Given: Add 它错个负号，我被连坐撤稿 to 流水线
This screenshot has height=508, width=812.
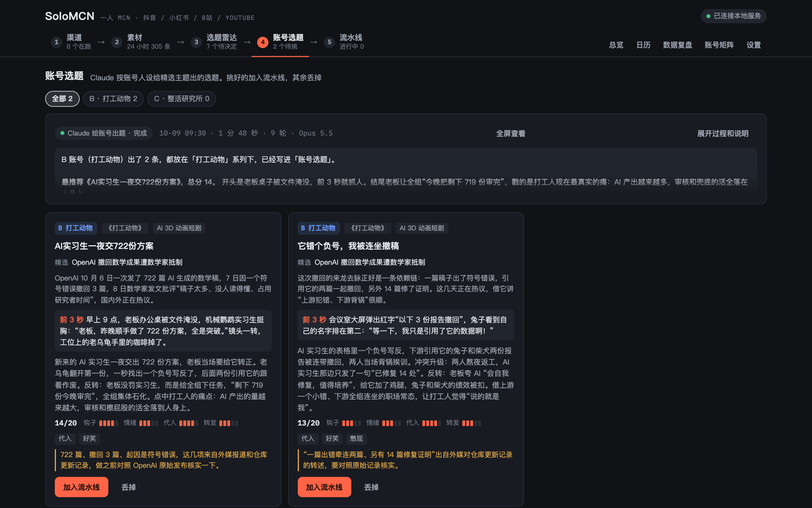Looking at the screenshot, I should (324, 487).
